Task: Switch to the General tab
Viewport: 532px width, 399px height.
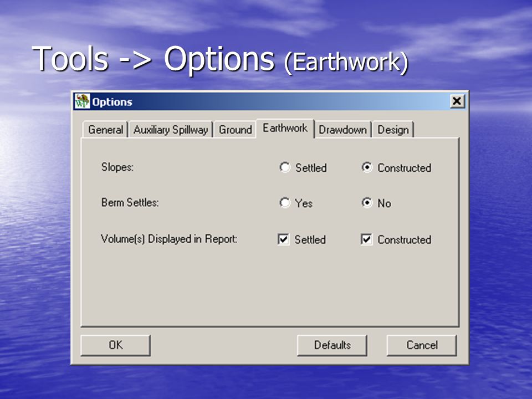Action: pos(105,130)
